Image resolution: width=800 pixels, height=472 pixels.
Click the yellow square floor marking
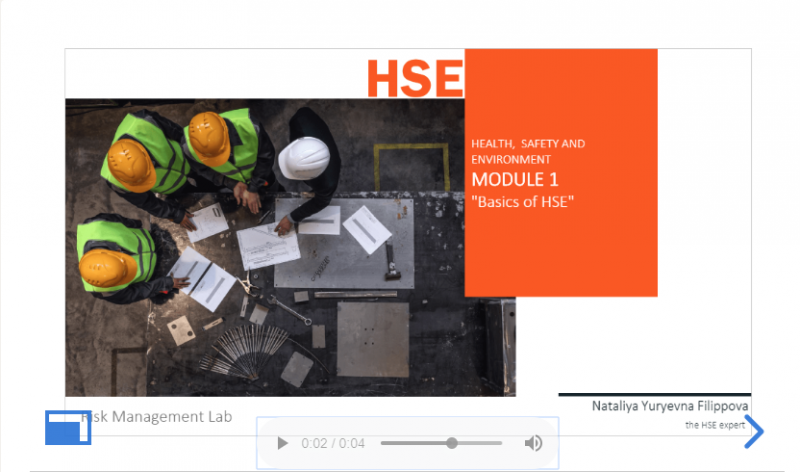410,165
